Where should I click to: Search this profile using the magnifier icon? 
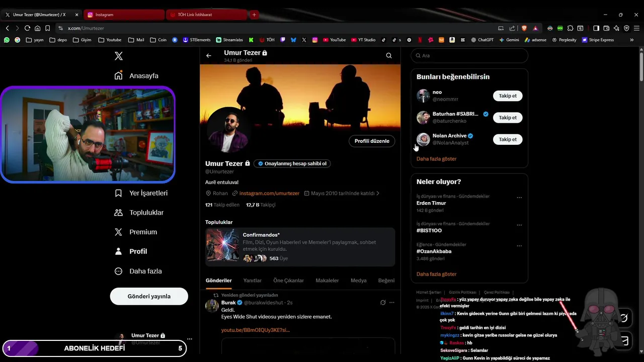pos(389,56)
